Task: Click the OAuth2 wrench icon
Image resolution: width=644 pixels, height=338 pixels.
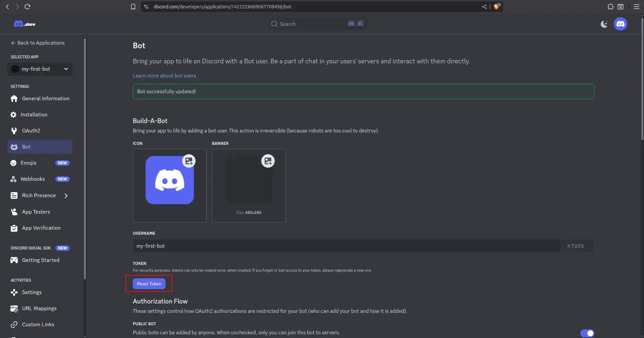Action: click(x=14, y=131)
